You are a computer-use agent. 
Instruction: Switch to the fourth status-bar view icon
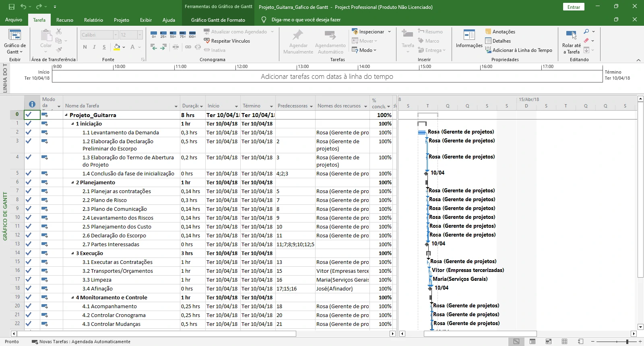pyautogui.click(x=565, y=342)
